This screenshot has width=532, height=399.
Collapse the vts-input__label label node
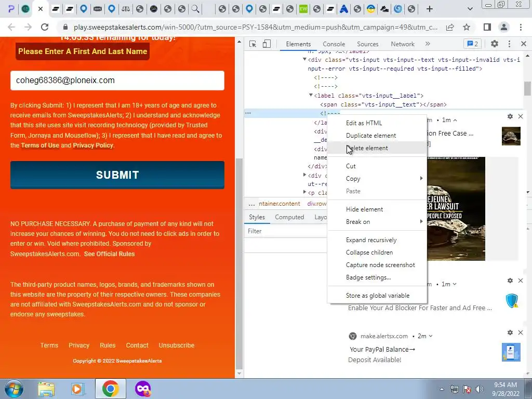pos(311,96)
